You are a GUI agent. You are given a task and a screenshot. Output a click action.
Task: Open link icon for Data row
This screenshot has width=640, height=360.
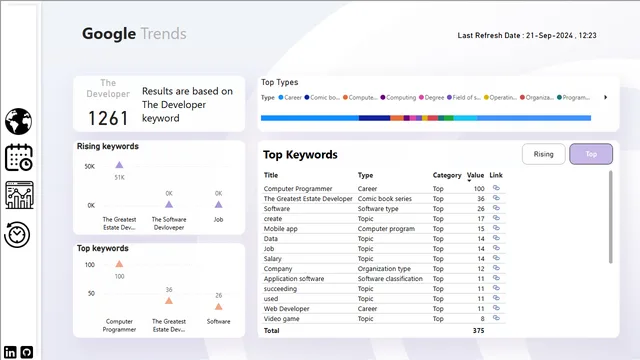(496, 238)
